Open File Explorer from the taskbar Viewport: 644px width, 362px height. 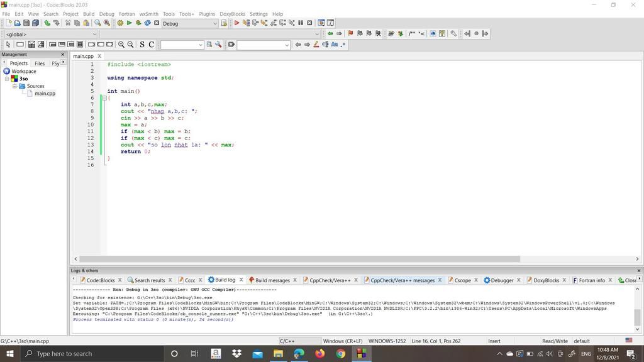[x=278, y=353]
